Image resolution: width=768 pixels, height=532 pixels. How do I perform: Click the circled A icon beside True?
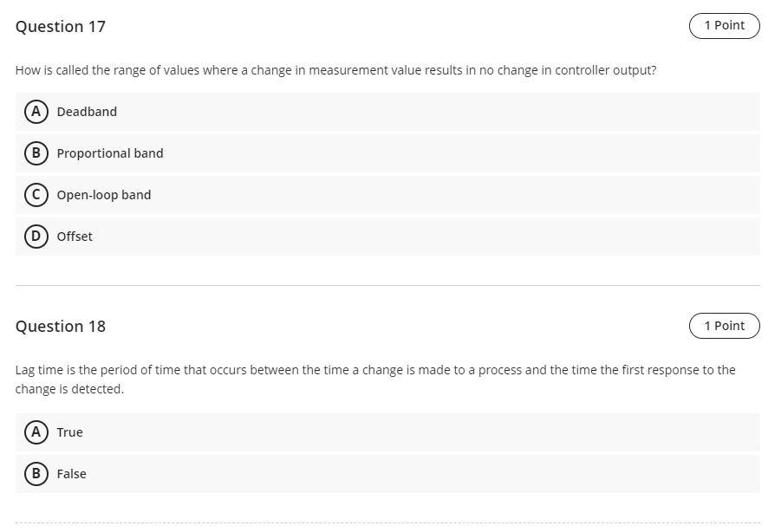(36, 431)
